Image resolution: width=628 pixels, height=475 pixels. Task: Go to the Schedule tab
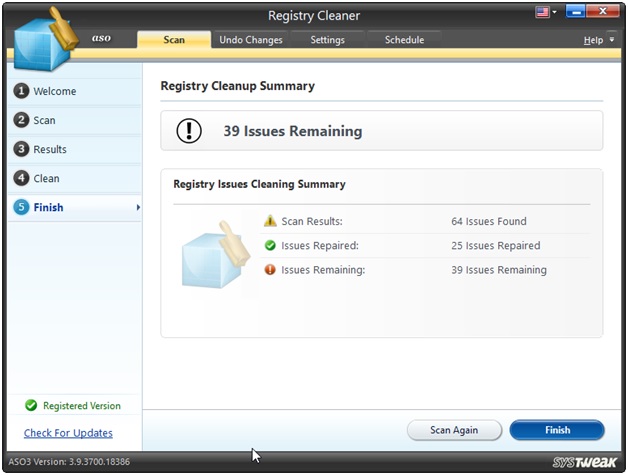404,40
